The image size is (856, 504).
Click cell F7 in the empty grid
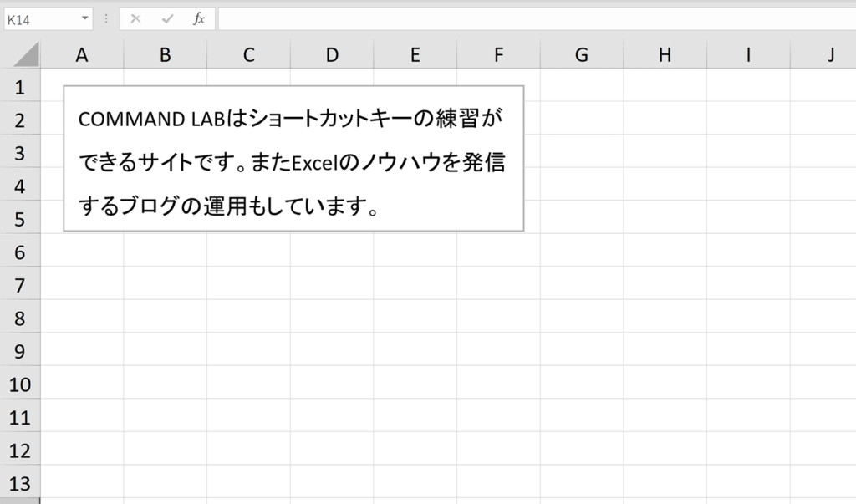(498, 285)
